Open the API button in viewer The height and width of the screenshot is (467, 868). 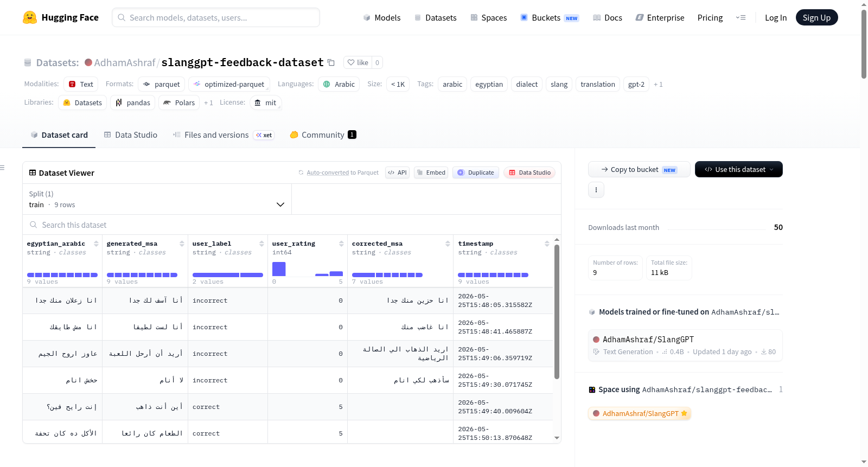pos(397,172)
